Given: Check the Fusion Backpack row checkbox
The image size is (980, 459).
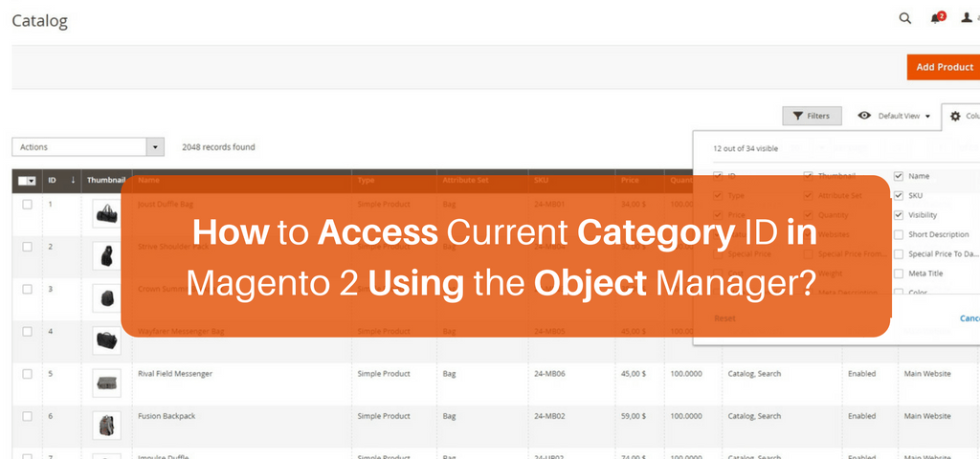Looking at the screenshot, I should click(27, 417).
